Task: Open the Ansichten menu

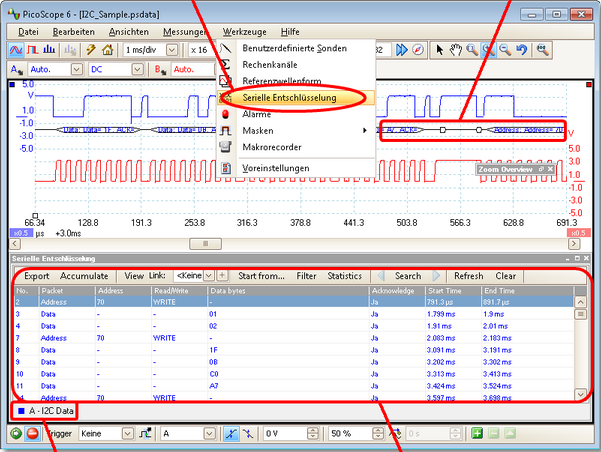Action: (x=129, y=32)
